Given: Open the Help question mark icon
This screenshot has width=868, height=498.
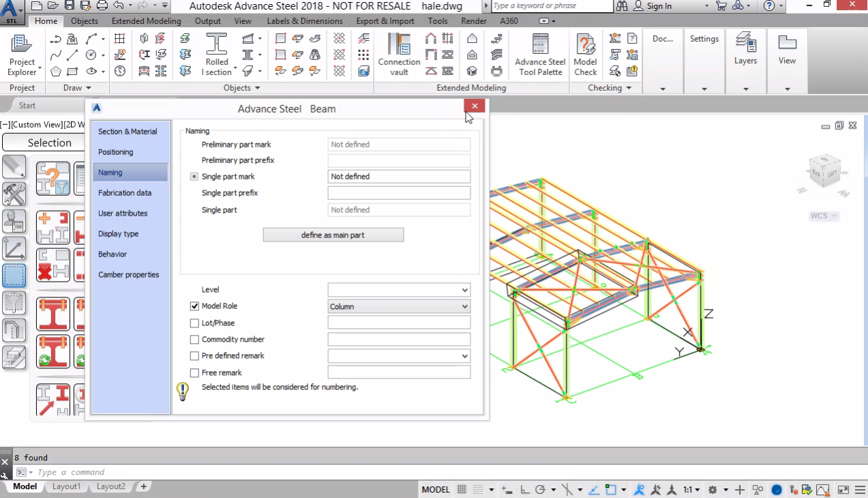Looking at the screenshot, I should 769,5.
